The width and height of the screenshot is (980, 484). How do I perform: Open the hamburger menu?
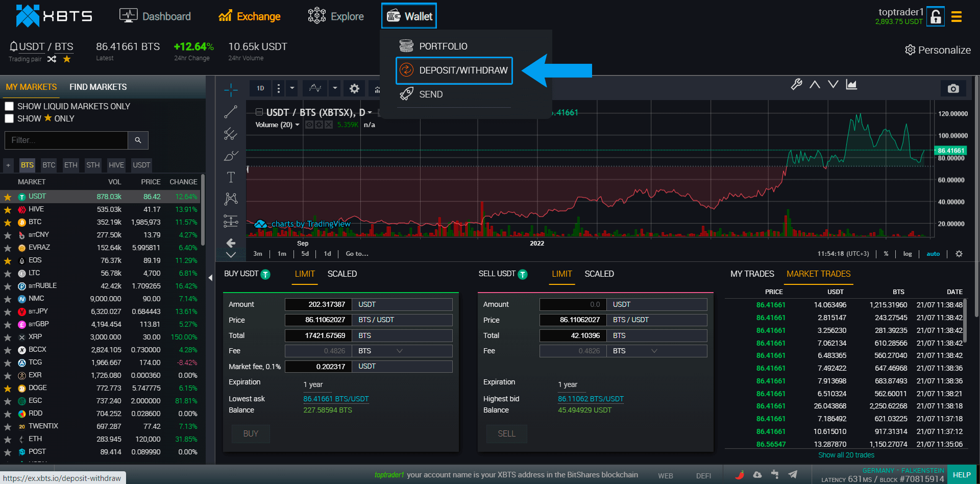tap(957, 17)
